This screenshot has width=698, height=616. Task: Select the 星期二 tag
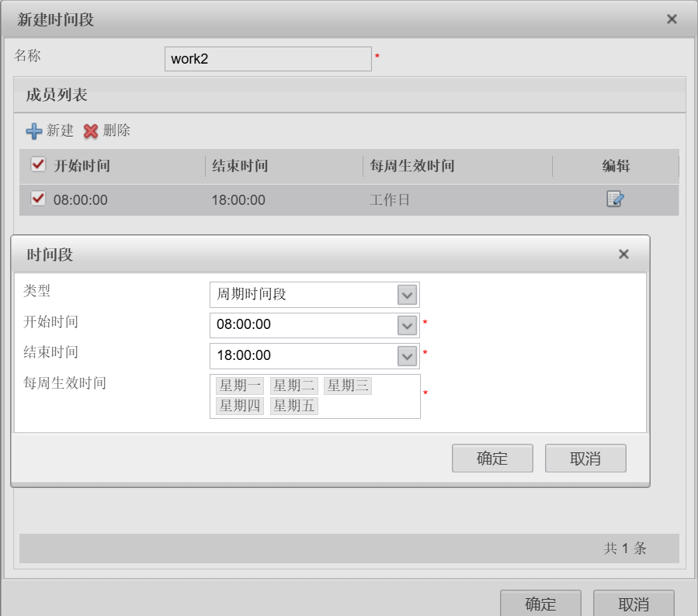tap(293, 386)
